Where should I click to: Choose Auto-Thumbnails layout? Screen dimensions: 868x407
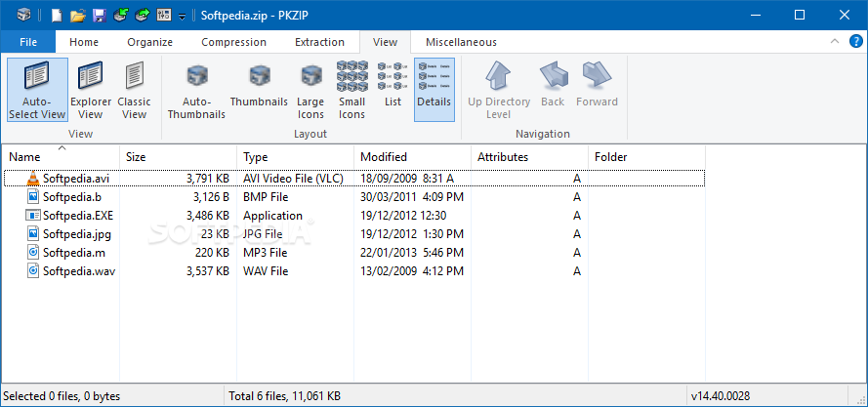[x=196, y=90]
